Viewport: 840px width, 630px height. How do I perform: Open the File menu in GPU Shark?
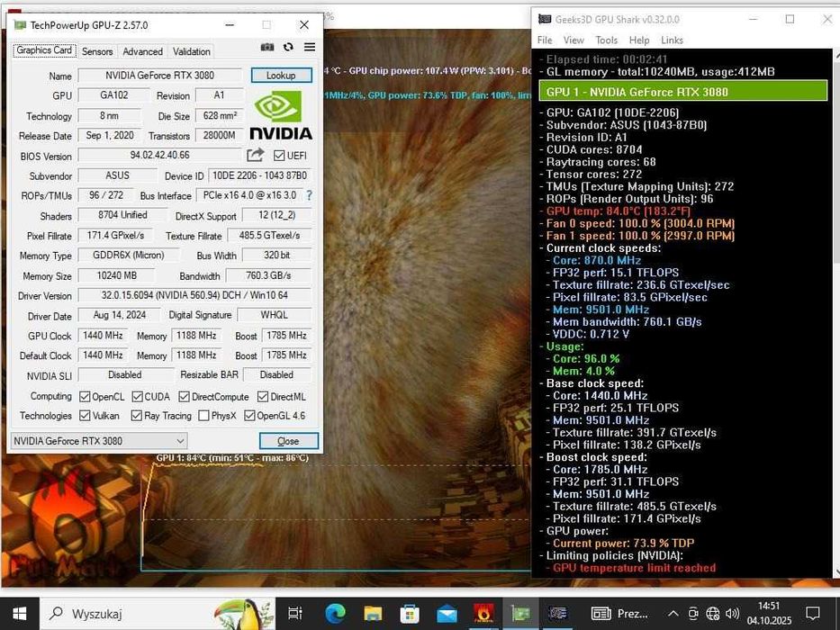click(545, 40)
